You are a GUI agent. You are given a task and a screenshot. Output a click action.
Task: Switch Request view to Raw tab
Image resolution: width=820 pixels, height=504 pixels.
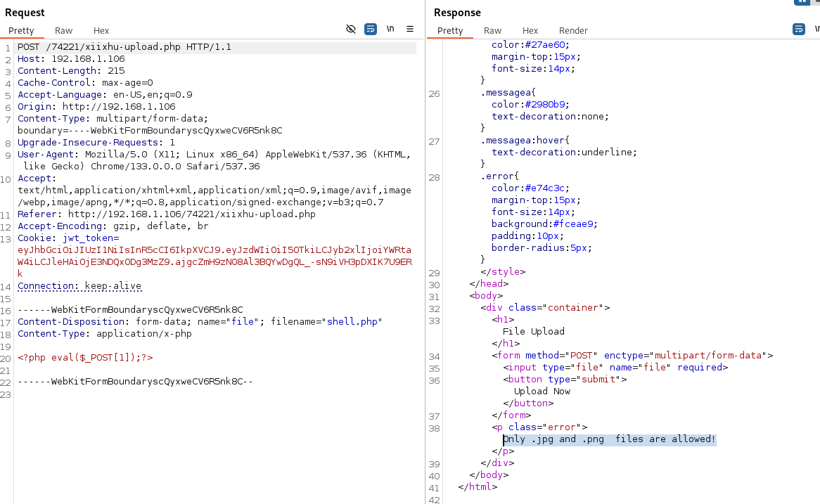tap(64, 31)
